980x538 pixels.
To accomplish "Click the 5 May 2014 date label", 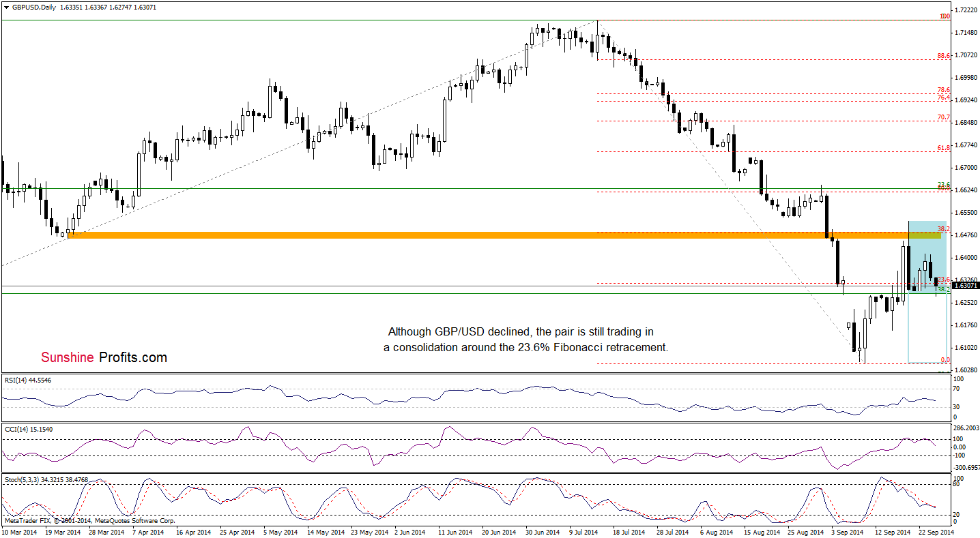I will click(280, 530).
